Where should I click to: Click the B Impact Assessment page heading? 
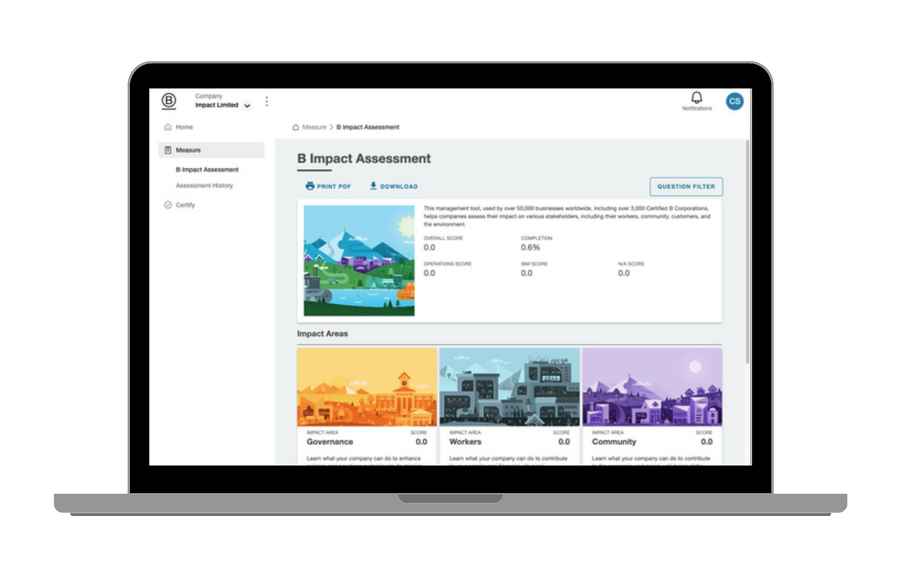pos(364,158)
